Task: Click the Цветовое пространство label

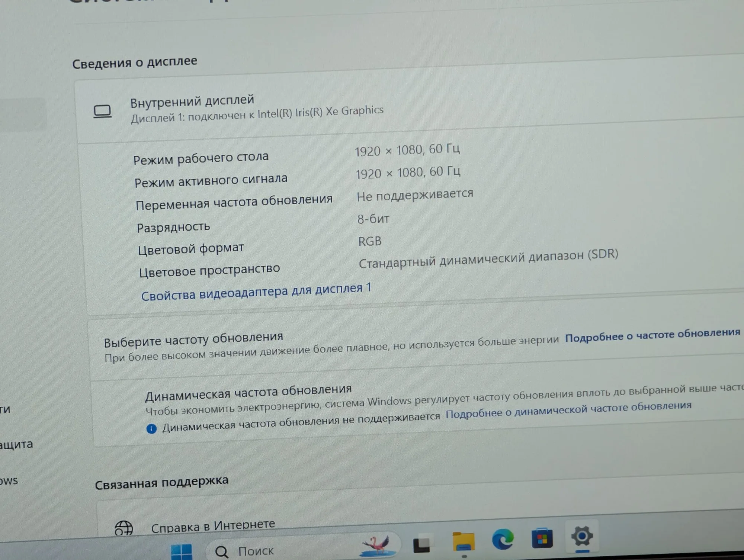Action: tap(209, 270)
